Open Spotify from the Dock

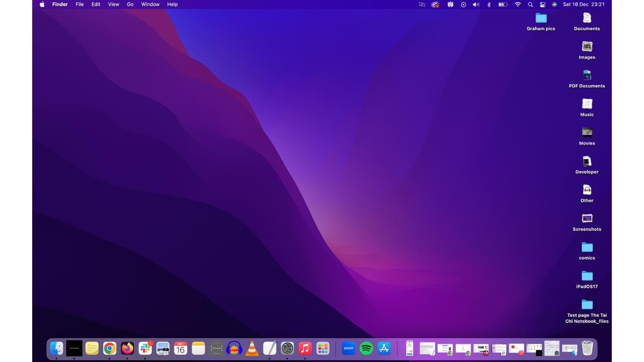pyautogui.click(x=366, y=348)
